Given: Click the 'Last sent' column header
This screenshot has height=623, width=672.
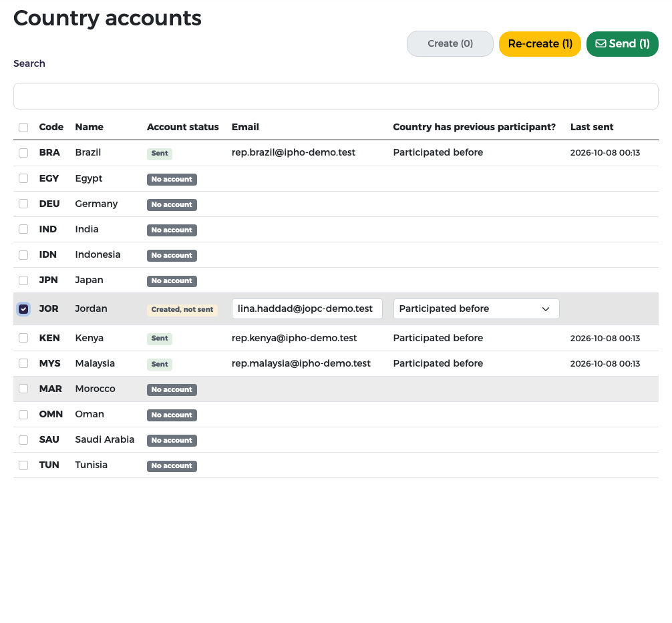Looking at the screenshot, I should [592, 127].
